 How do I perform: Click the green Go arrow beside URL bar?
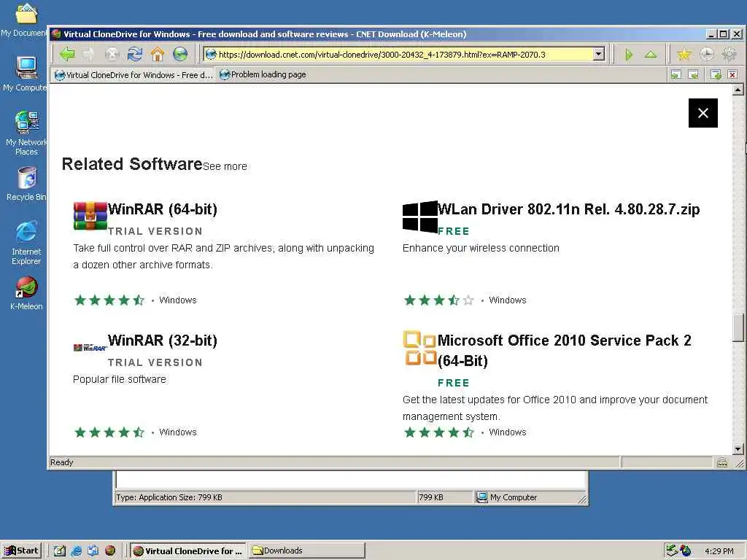[629, 55]
